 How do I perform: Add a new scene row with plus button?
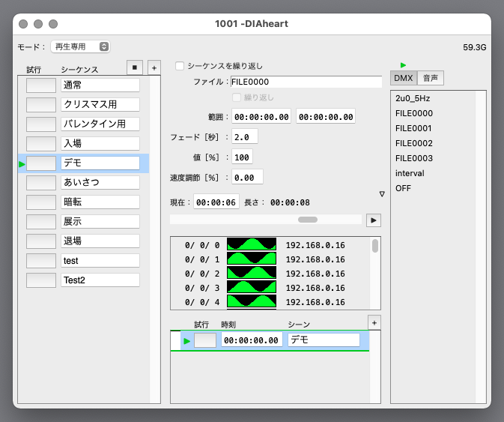click(374, 322)
